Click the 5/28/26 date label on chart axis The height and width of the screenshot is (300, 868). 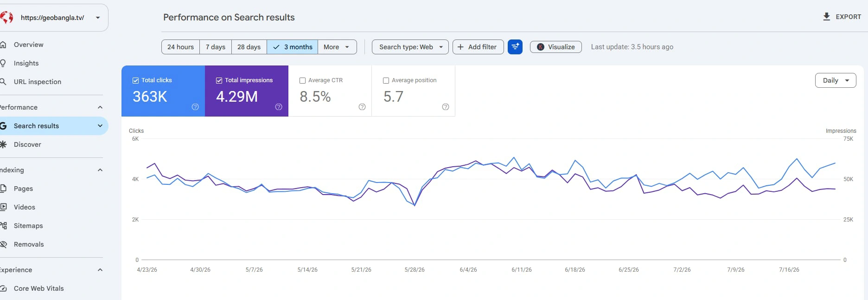coord(415,270)
